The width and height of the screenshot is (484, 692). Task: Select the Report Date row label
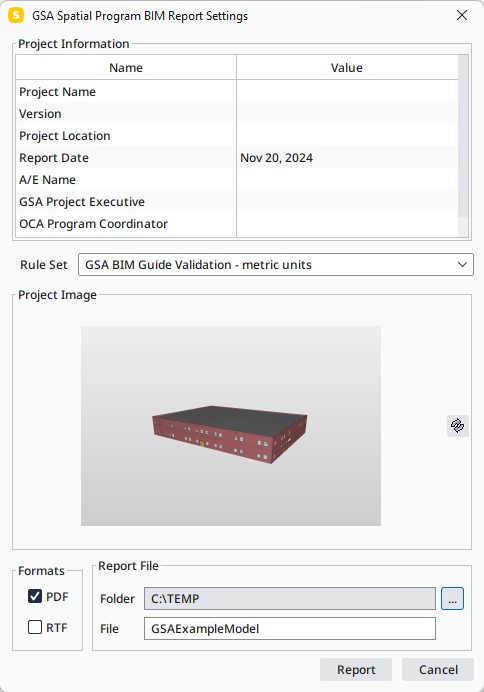coord(54,158)
